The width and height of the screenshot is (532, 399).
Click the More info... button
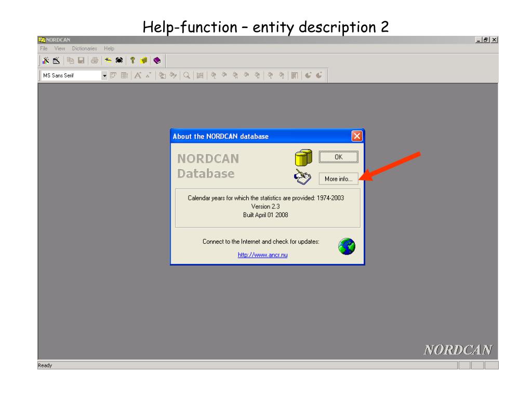point(338,179)
